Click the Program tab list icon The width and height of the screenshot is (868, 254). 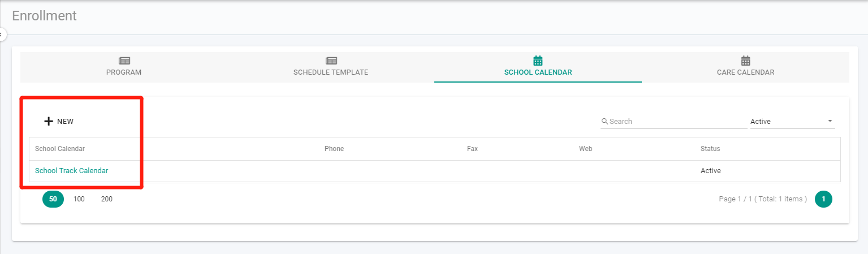coord(124,61)
